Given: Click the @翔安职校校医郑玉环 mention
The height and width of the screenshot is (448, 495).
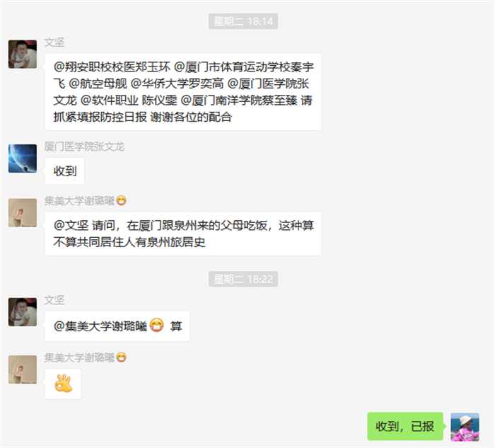Looking at the screenshot, I should tap(112, 67).
